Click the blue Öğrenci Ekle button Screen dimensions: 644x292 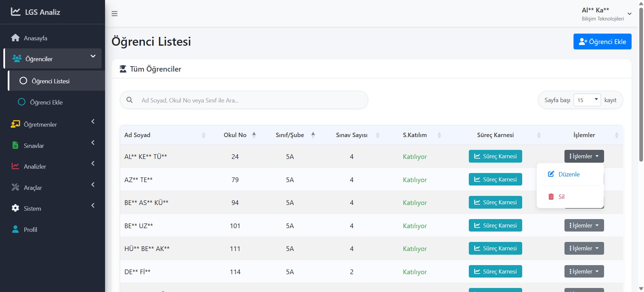pos(602,42)
